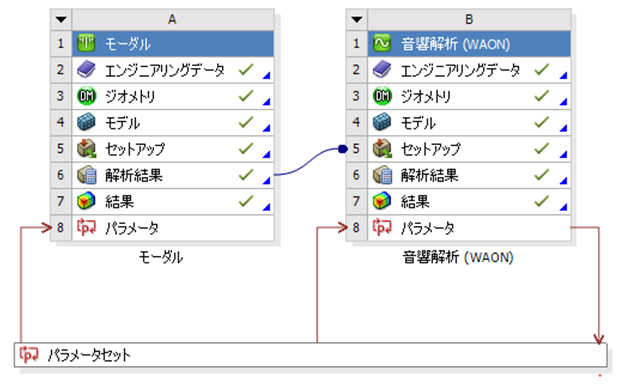Click the パラメータセット bar label

(x=89, y=355)
